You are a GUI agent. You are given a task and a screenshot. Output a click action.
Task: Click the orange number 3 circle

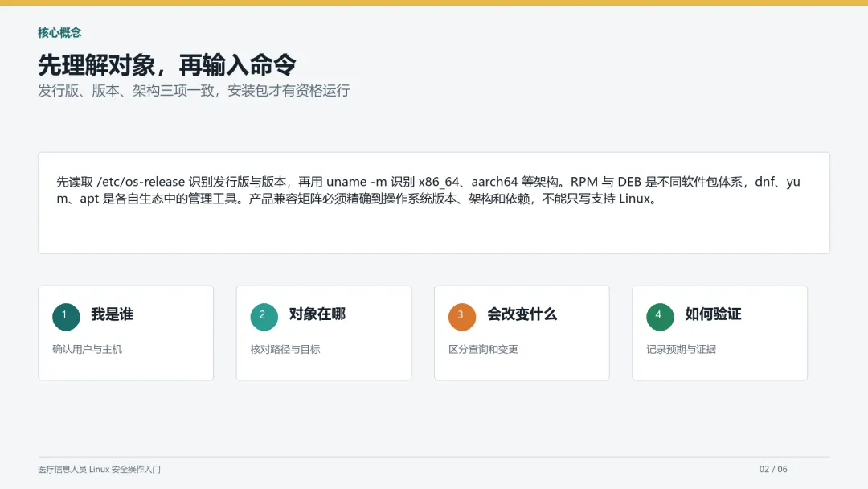(462, 317)
